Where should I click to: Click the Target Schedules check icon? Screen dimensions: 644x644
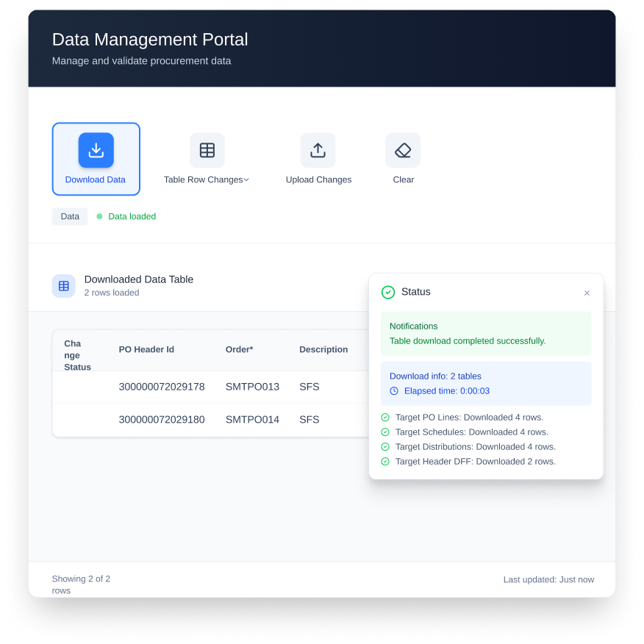pos(385,432)
